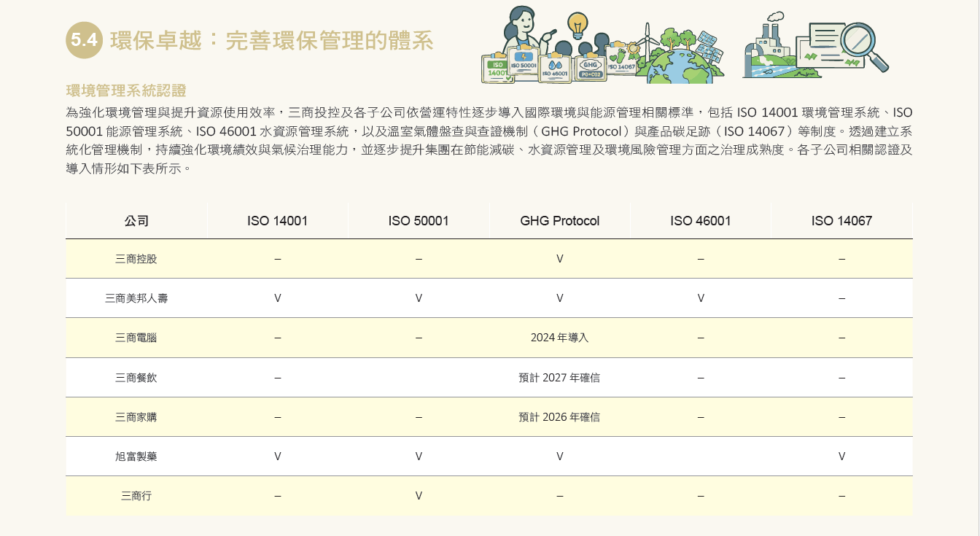Click the dash under ISO 14001 for 三商控股
This screenshot has width=980, height=536.
coord(278,259)
